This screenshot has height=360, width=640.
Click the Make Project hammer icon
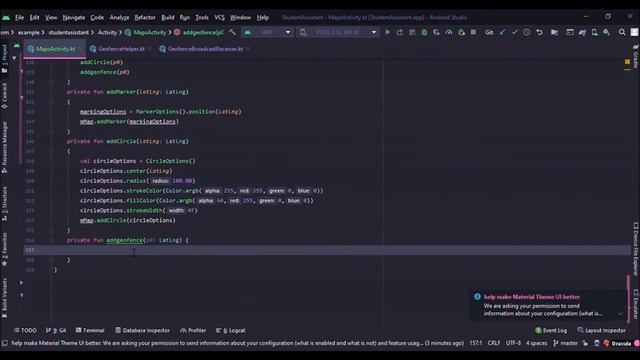coord(233,32)
